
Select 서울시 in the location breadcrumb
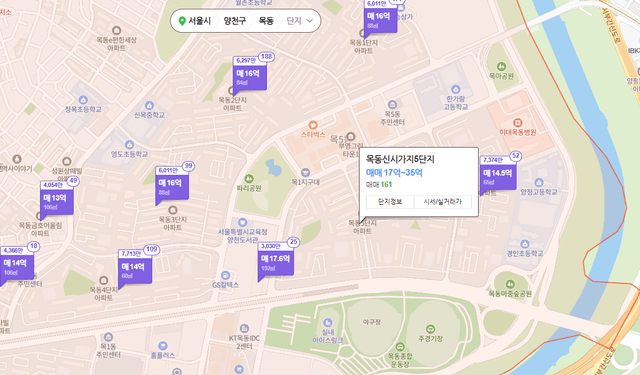tap(199, 21)
